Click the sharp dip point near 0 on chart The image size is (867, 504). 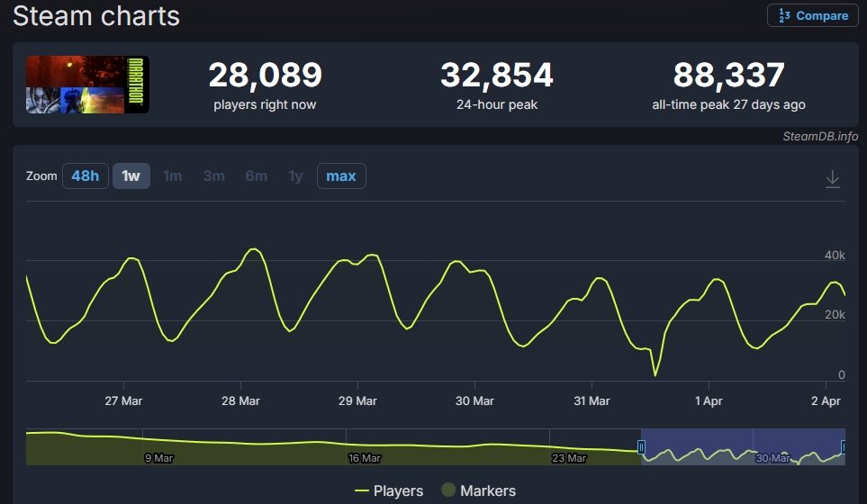[x=655, y=375]
